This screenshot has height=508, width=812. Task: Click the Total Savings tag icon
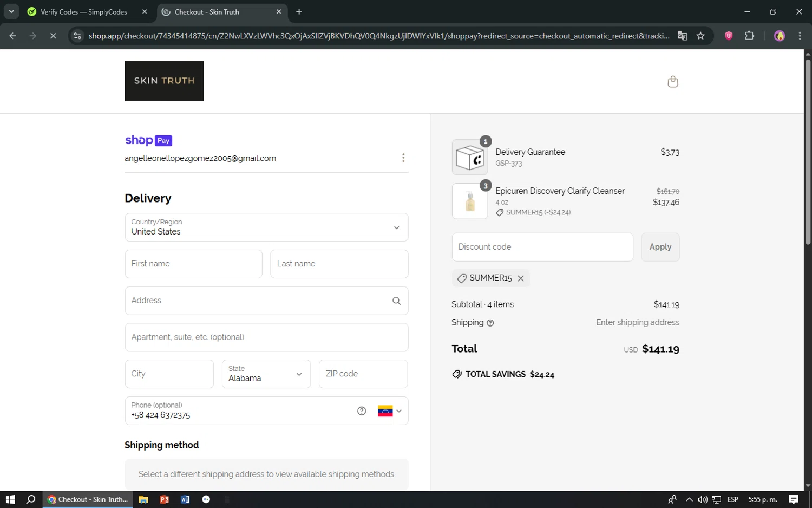(457, 374)
